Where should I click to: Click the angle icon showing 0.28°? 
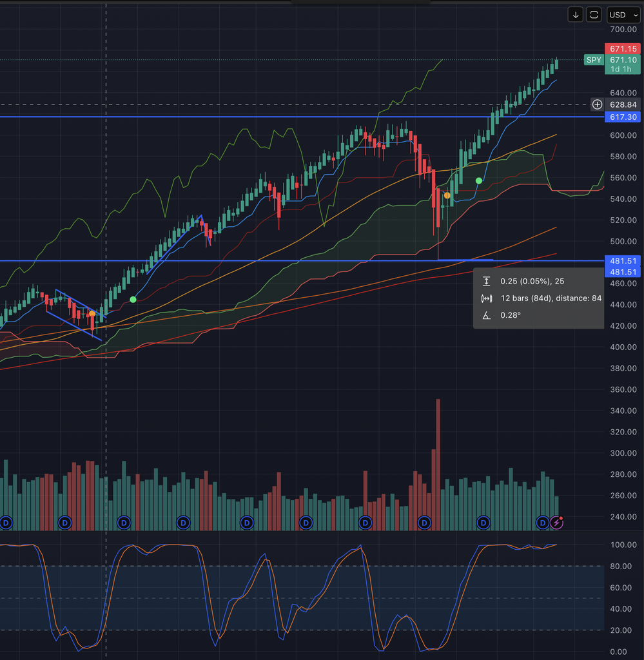coord(487,315)
